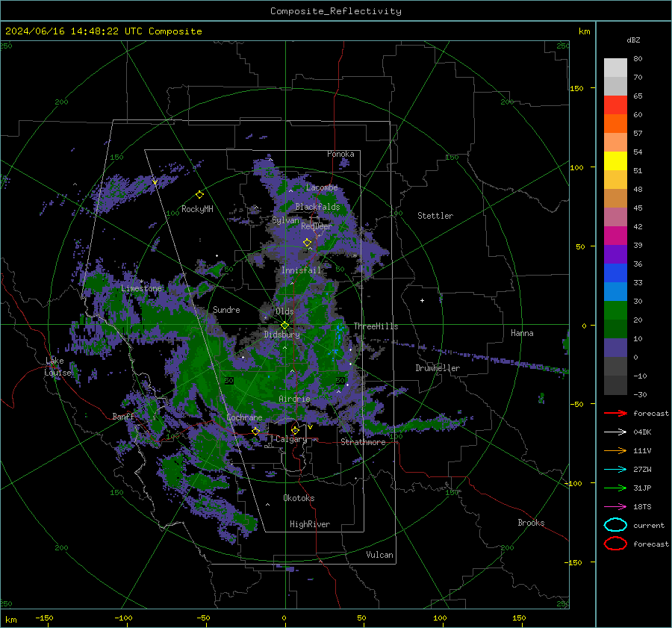
Task: Click the red forecast ellipse icon
Action: 615,544
